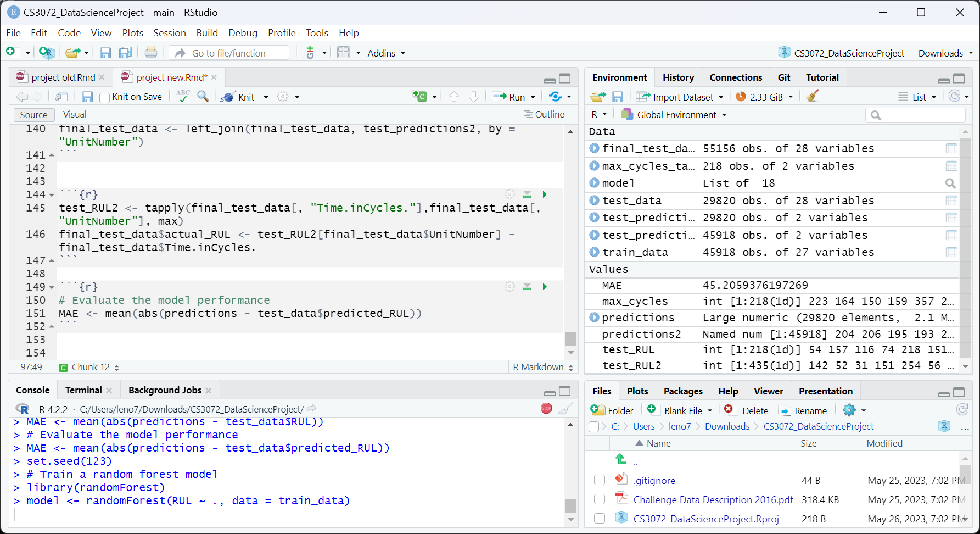Inspect the model object with magnifier icon

951,183
